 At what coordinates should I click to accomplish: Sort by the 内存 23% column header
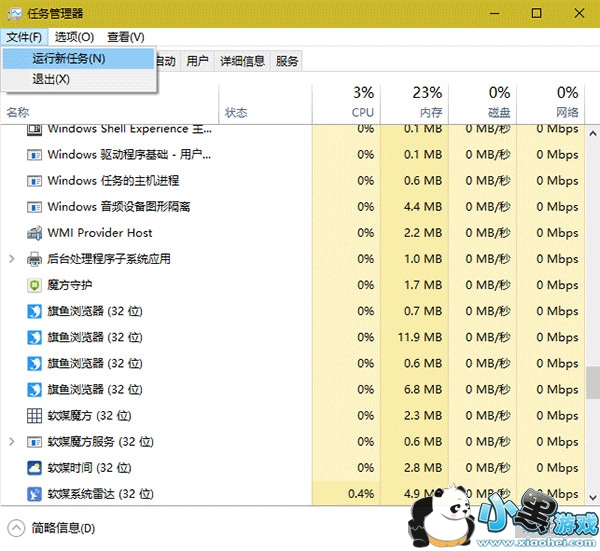click(x=414, y=104)
